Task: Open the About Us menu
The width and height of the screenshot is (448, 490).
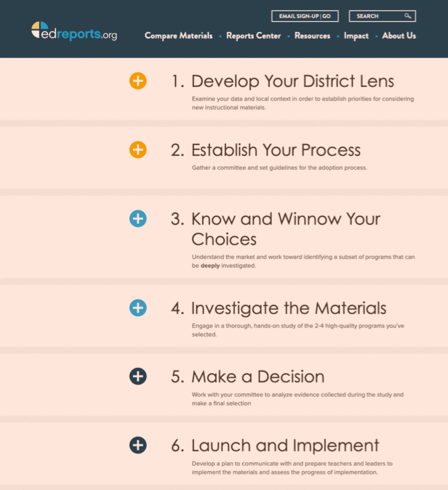Action: pyautogui.click(x=399, y=36)
